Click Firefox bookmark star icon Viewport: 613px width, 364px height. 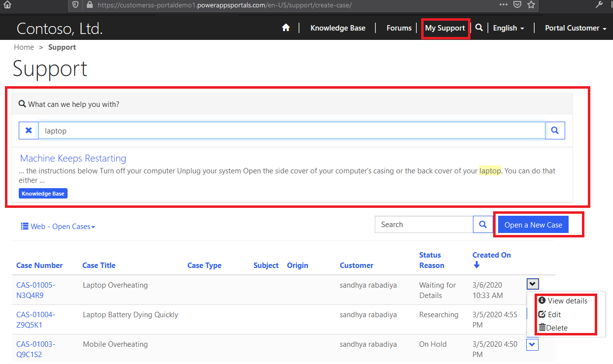(x=531, y=5)
